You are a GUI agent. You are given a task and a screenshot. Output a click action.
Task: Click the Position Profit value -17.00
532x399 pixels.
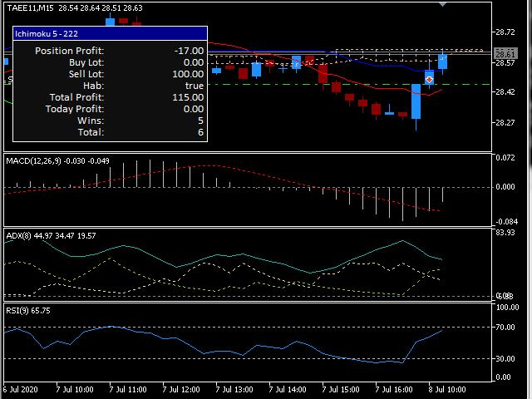tap(188, 51)
